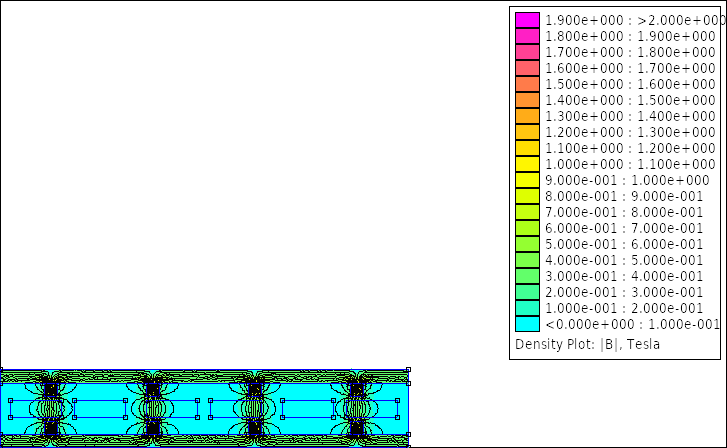Click the legend entry text '1.300e+000 : 1.400e+000'

pos(631,116)
